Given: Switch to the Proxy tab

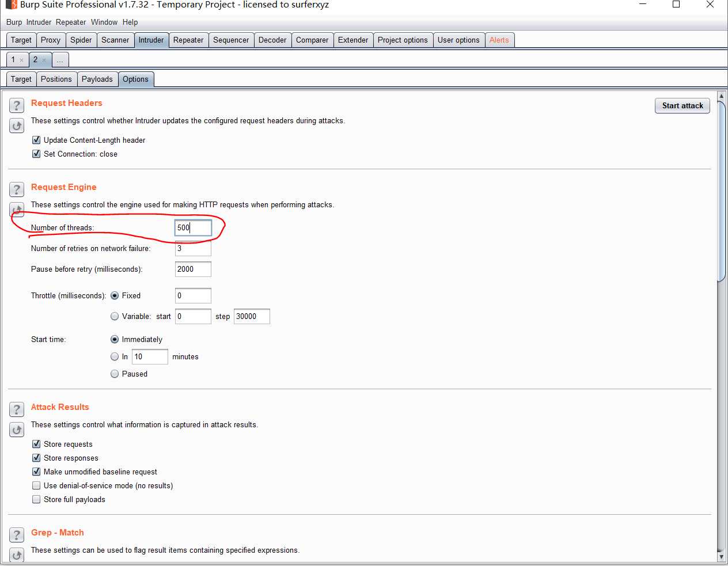Looking at the screenshot, I should click(x=51, y=40).
